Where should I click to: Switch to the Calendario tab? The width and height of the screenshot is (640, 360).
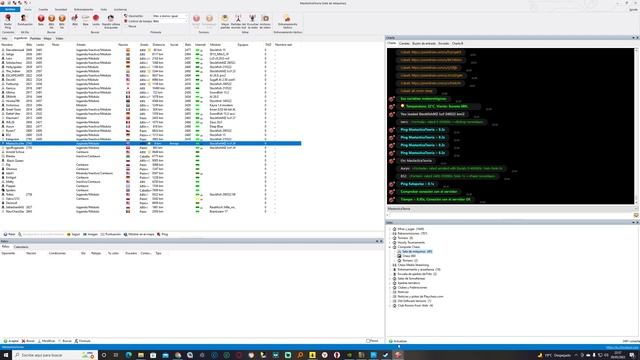[x=21, y=247]
